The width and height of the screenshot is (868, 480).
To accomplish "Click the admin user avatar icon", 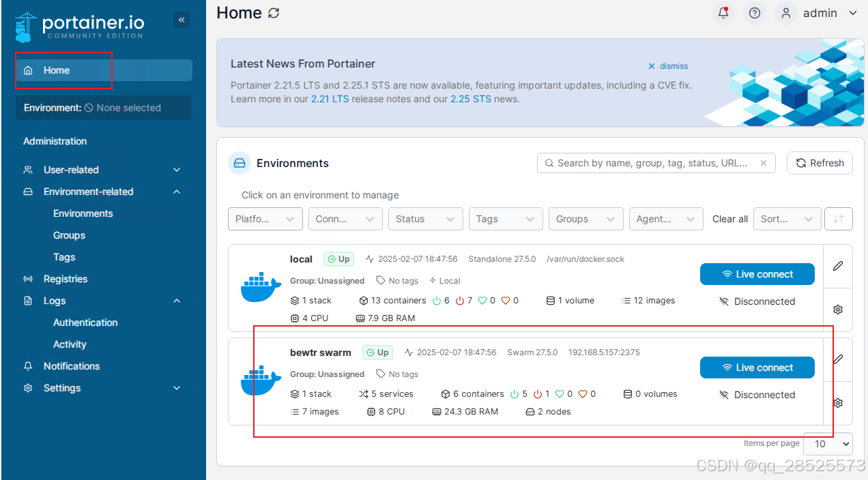I will click(x=786, y=13).
